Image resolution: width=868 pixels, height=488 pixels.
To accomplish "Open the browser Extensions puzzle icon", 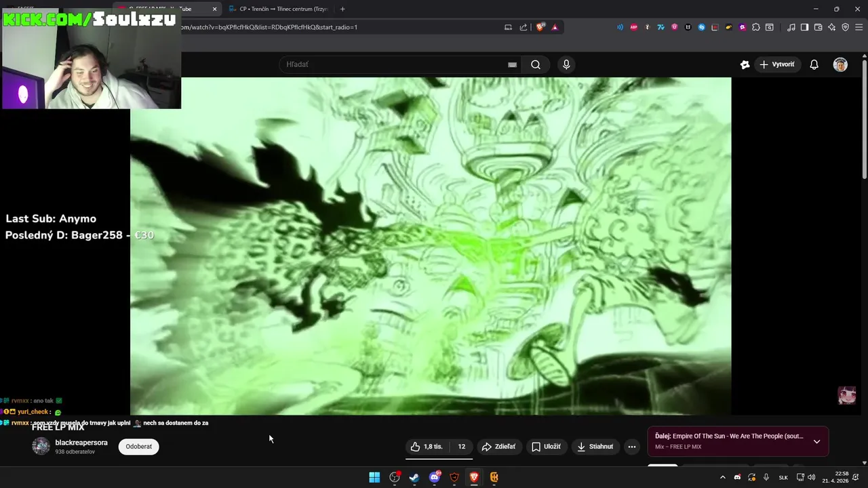I will [x=756, y=27].
